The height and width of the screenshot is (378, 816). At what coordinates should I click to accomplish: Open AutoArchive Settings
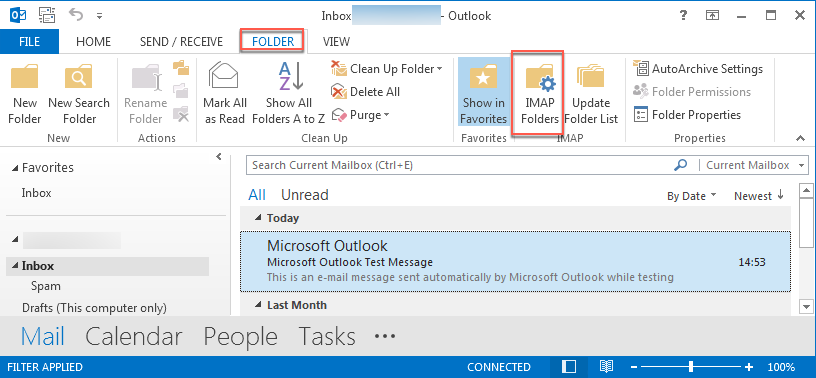698,69
